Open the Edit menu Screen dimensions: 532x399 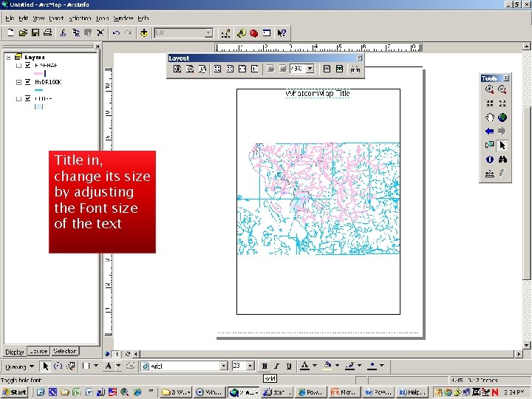point(24,18)
